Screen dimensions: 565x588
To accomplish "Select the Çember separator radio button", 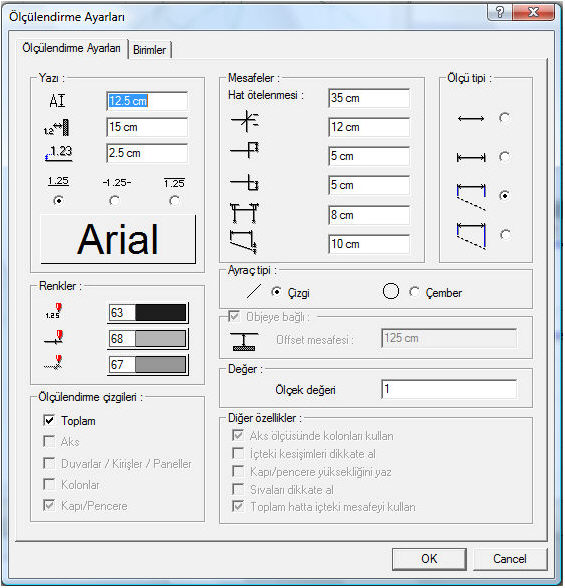I will [x=414, y=292].
